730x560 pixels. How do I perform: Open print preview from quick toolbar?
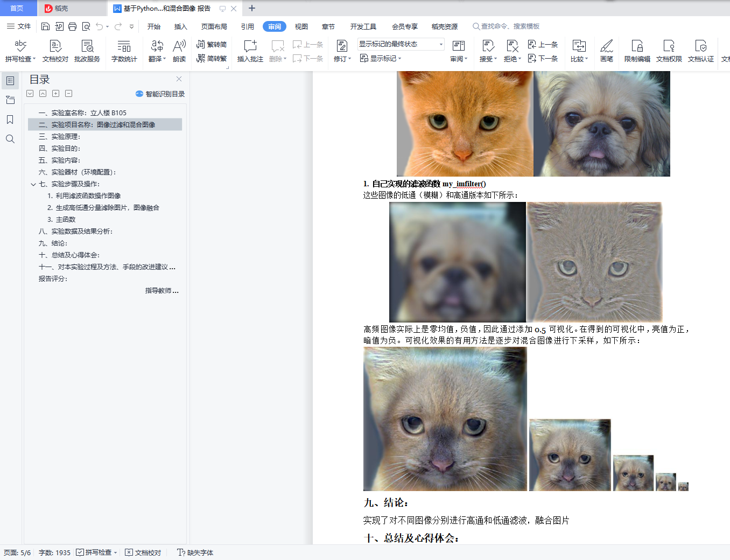pos(86,26)
